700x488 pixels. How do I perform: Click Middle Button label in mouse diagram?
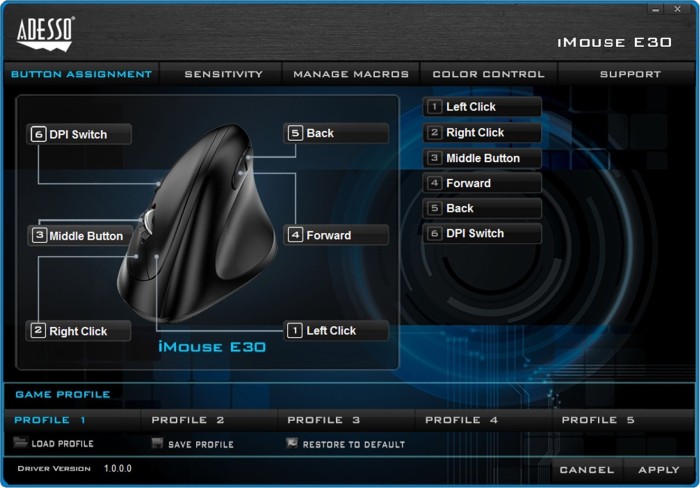[79, 236]
